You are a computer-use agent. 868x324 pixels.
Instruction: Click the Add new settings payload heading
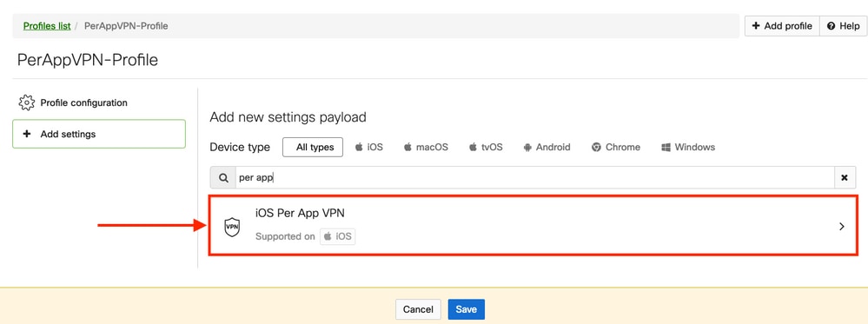(288, 117)
